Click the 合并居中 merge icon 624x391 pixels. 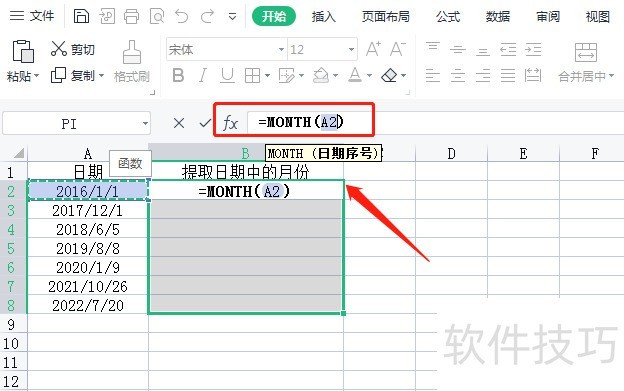click(586, 53)
